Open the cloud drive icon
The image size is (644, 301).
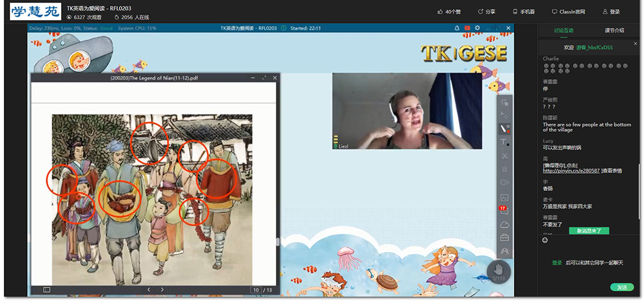click(x=504, y=224)
